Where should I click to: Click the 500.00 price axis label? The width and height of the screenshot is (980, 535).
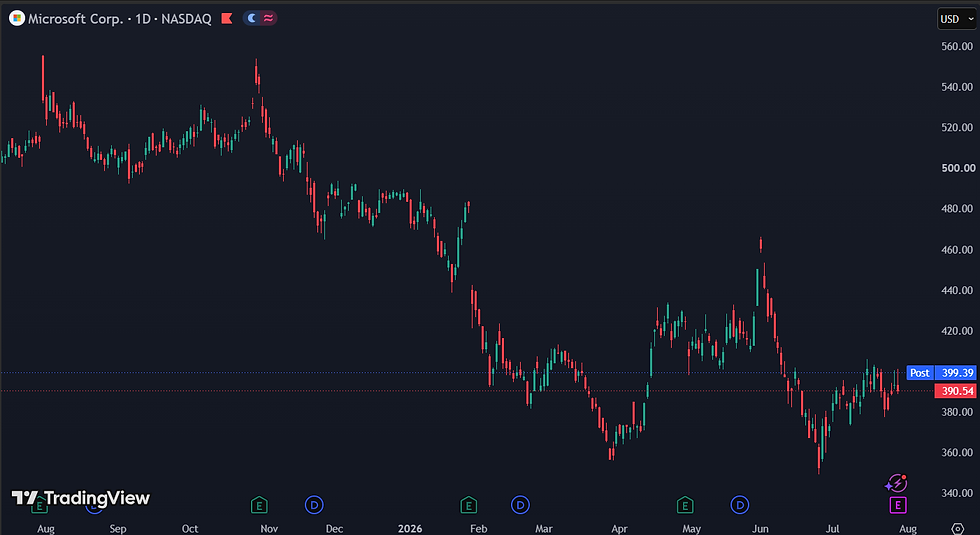958,168
